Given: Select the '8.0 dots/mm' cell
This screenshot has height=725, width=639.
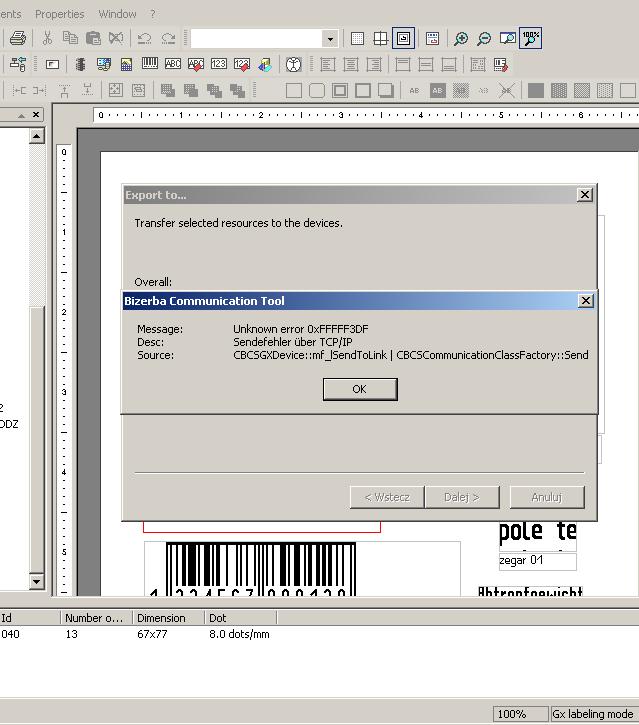Looking at the screenshot, I should [x=239, y=634].
